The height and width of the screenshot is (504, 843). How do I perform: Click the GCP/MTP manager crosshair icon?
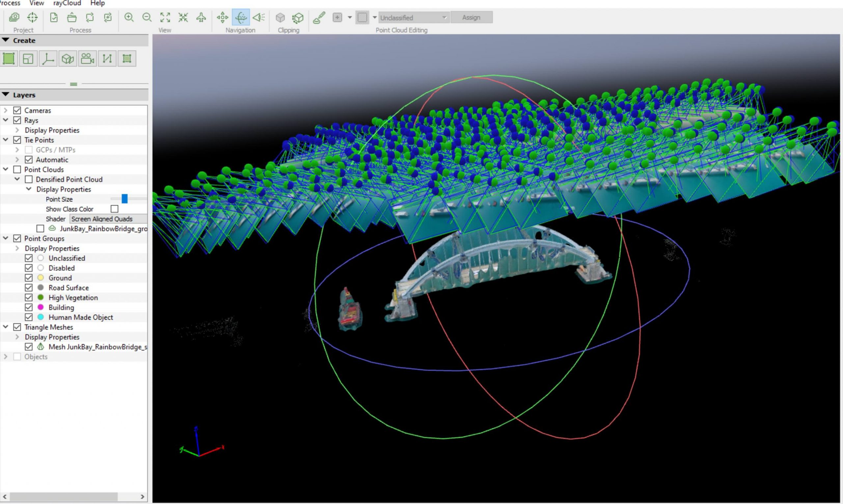[x=32, y=17]
